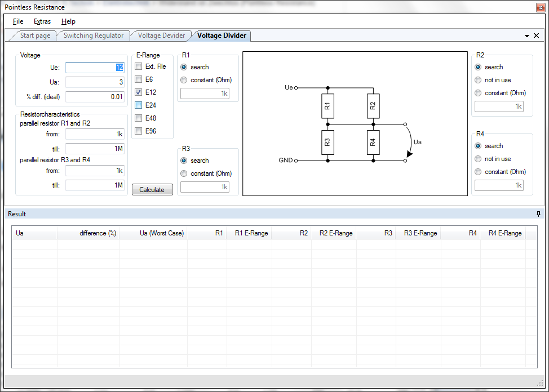Viewport: 549px width, 392px height.
Task: Click the R3 E-Range column header
Action: pyautogui.click(x=418, y=233)
